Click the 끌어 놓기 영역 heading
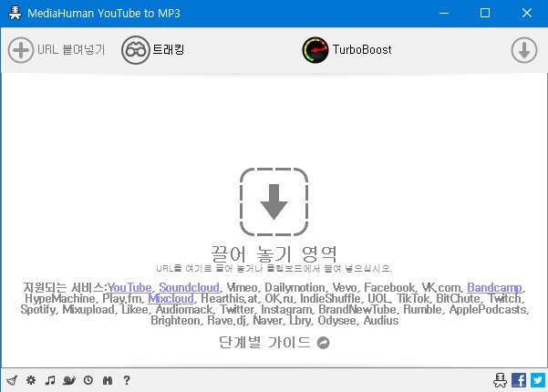This screenshot has width=548, height=392. pos(274,253)
